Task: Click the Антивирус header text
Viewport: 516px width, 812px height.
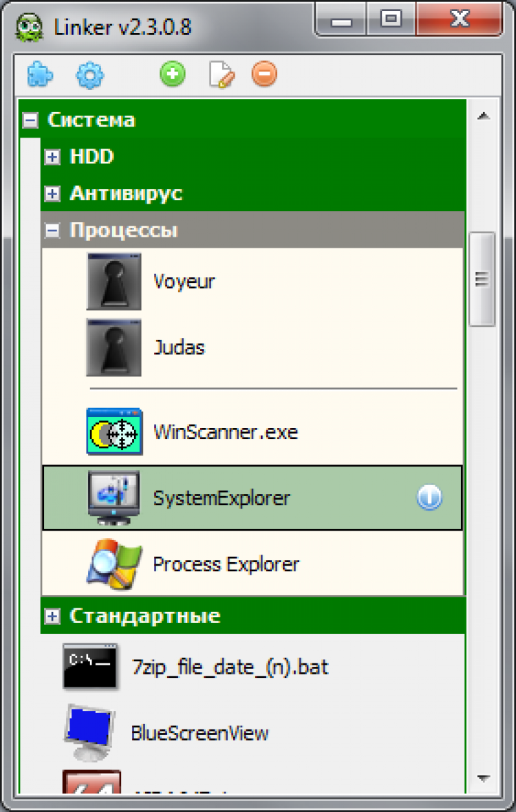Action: pyautogui.click(x=126, y=193)
